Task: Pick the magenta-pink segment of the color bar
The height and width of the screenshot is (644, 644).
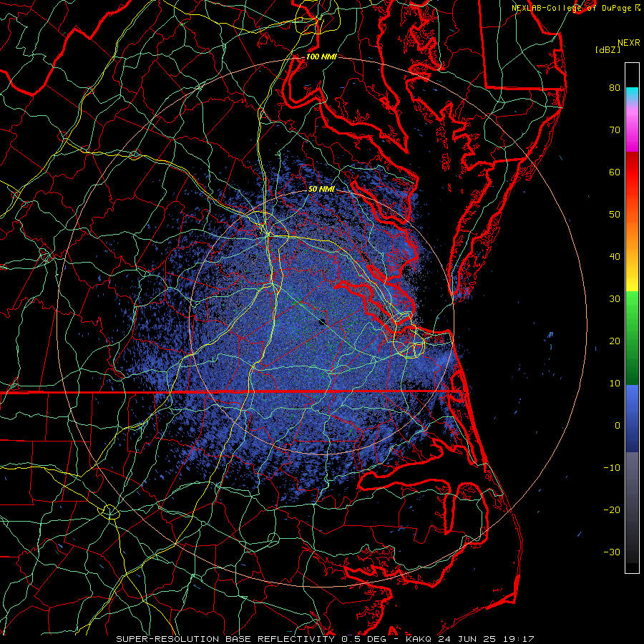Action: click(632, 130)
